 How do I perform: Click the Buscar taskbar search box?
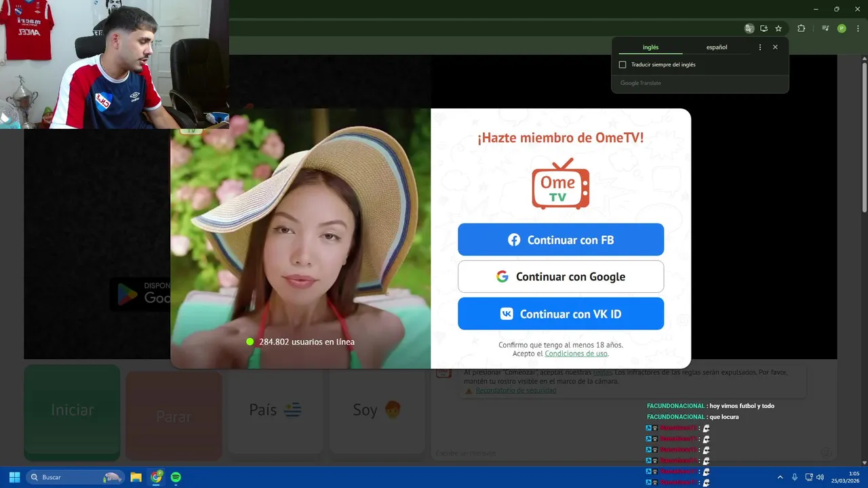tap(75, 477)
